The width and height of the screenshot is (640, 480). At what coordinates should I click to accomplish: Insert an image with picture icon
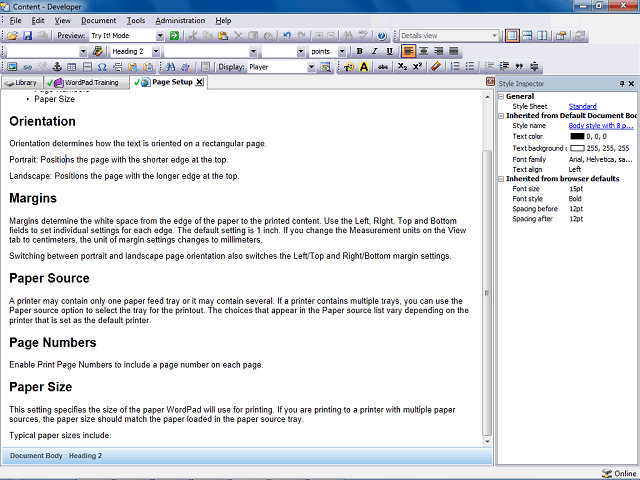(x=12, y=67)
